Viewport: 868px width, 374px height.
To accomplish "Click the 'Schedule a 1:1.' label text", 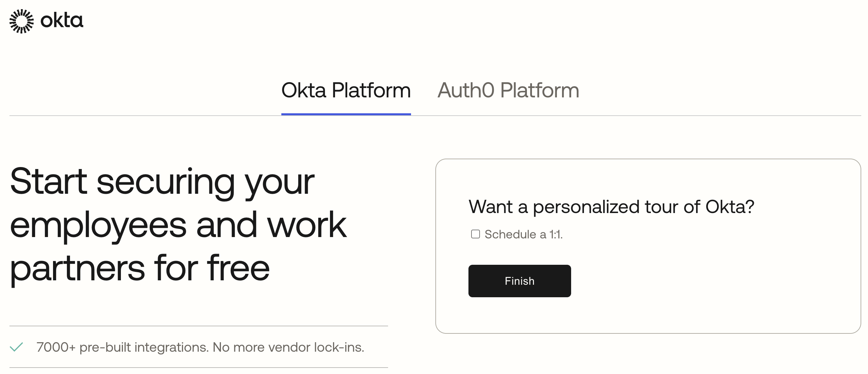I will click(524, 234).
